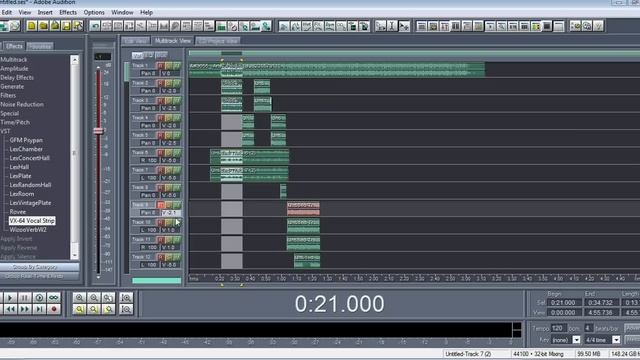
Task: Expand the Amplitude effects category
Action: 14,69
